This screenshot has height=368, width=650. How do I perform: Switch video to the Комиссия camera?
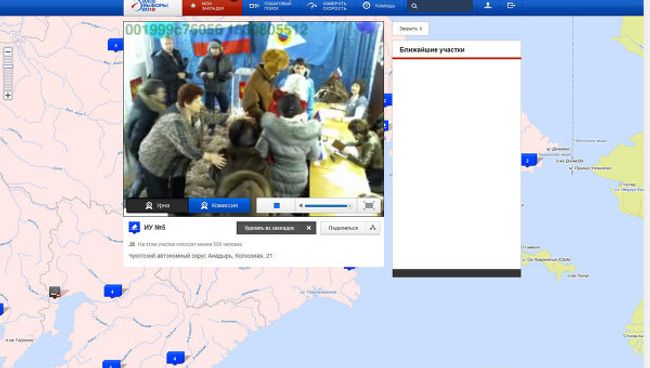(220, 206)
